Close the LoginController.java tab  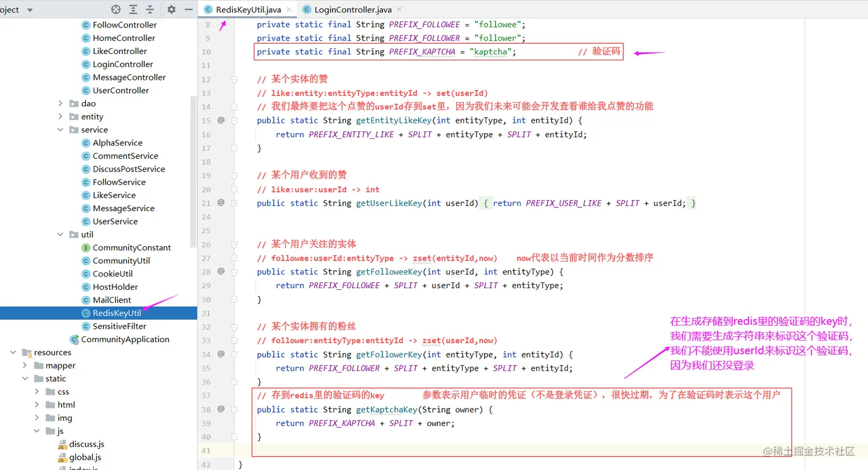[x=399, y=9]
